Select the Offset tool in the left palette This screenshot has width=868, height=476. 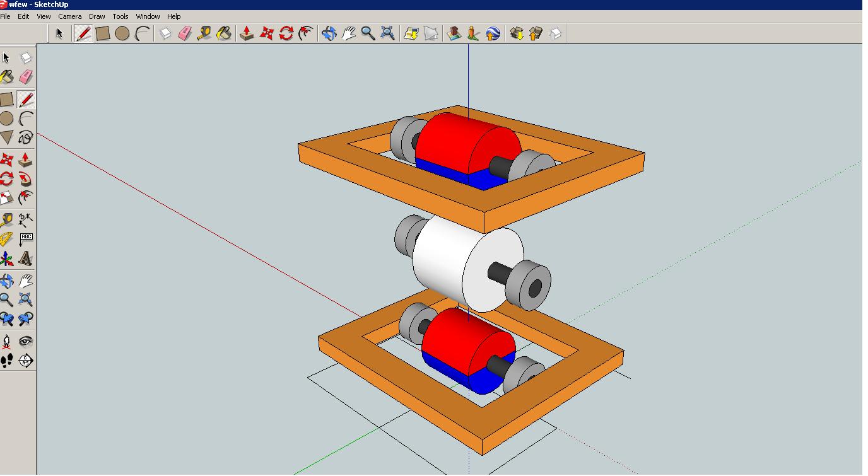(x=26, y=198)
